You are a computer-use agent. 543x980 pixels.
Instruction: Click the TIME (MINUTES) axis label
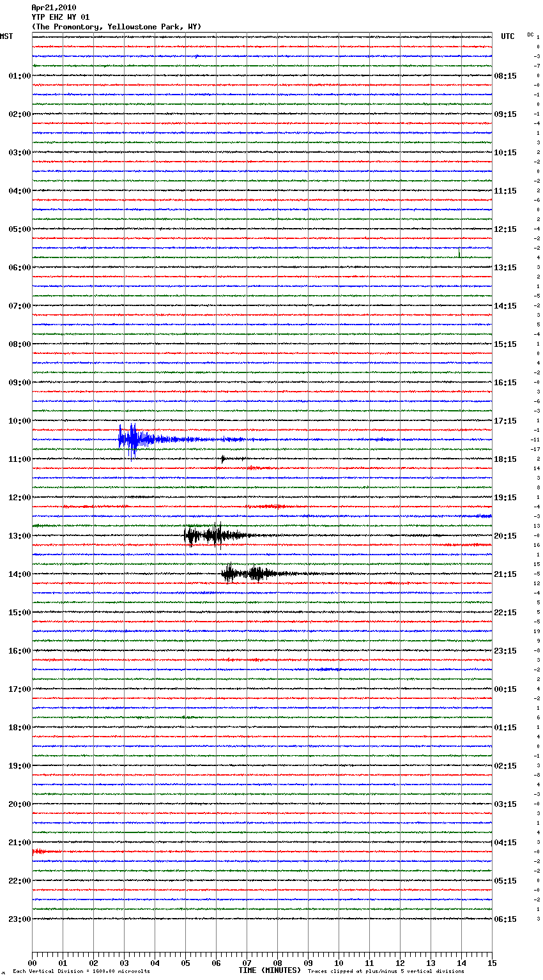pyautogui.click(x=269, y=970)
